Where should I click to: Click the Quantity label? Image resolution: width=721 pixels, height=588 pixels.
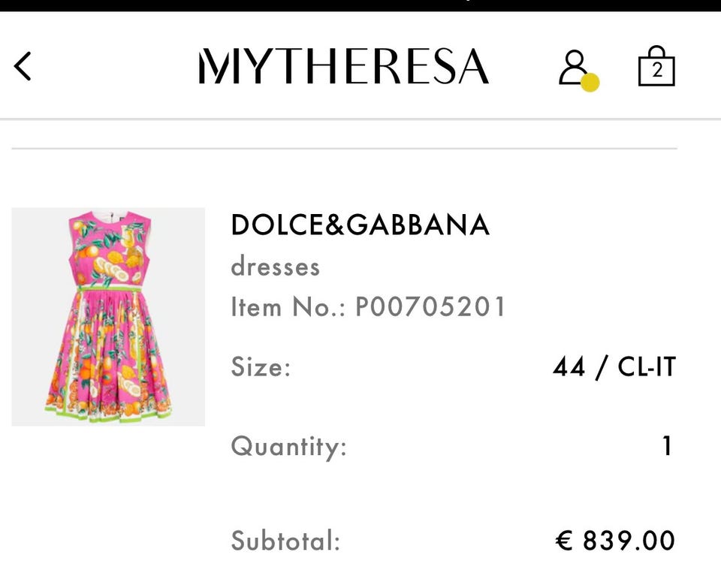pos(288,447)
